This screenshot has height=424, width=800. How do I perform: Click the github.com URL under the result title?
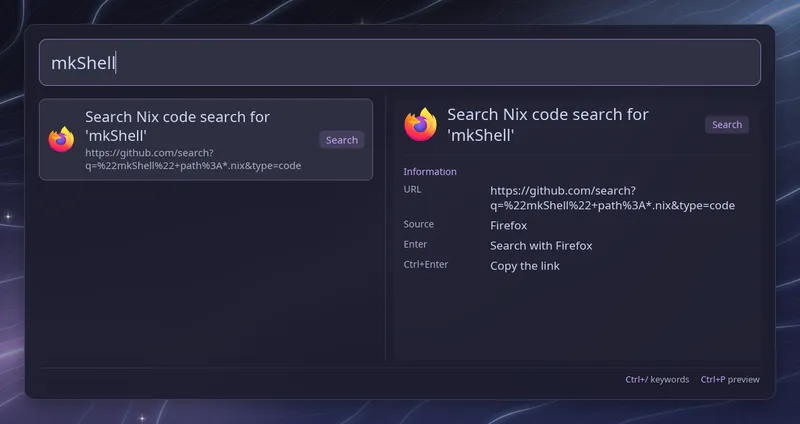coord(193,159)
